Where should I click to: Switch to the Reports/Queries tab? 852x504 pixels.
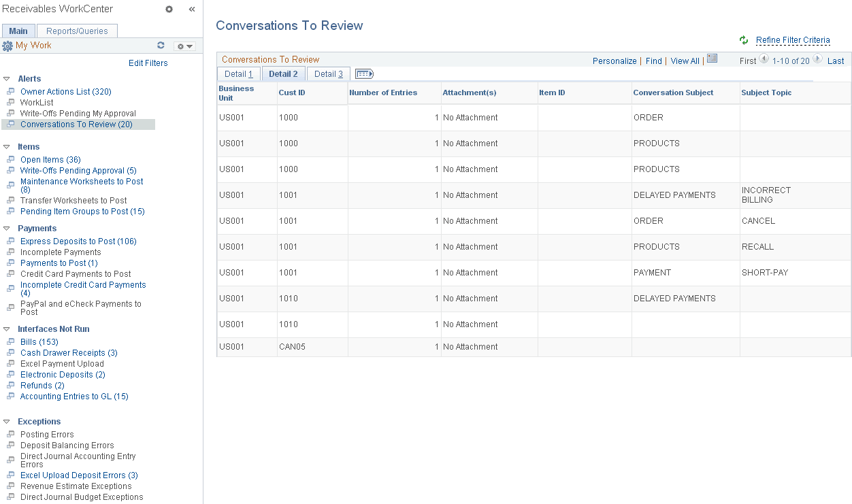[x=77, y=31]
